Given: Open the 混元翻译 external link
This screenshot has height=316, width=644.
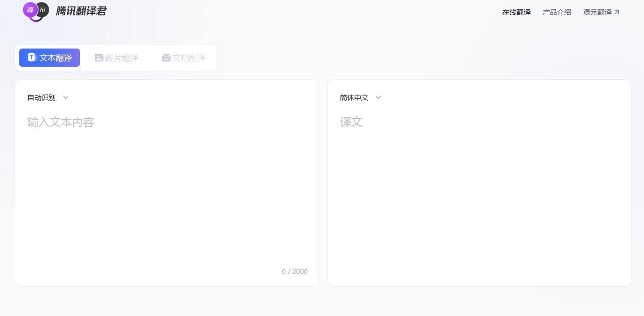Looking at the screenshot, I should click(601, 12).
